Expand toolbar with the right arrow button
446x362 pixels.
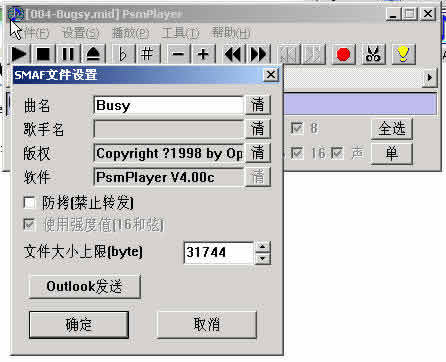coord(430,77)
